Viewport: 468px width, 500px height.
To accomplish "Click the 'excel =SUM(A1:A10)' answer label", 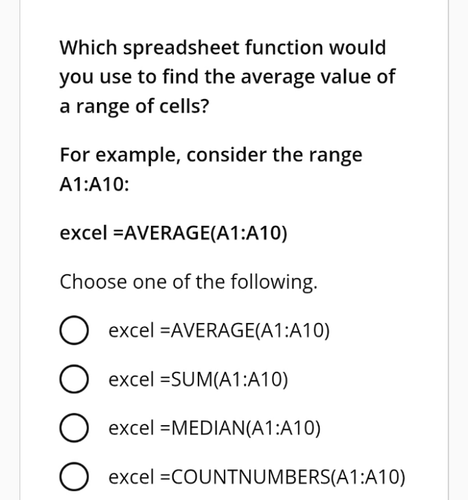I will pyautogui.click(x=198, y=379).
